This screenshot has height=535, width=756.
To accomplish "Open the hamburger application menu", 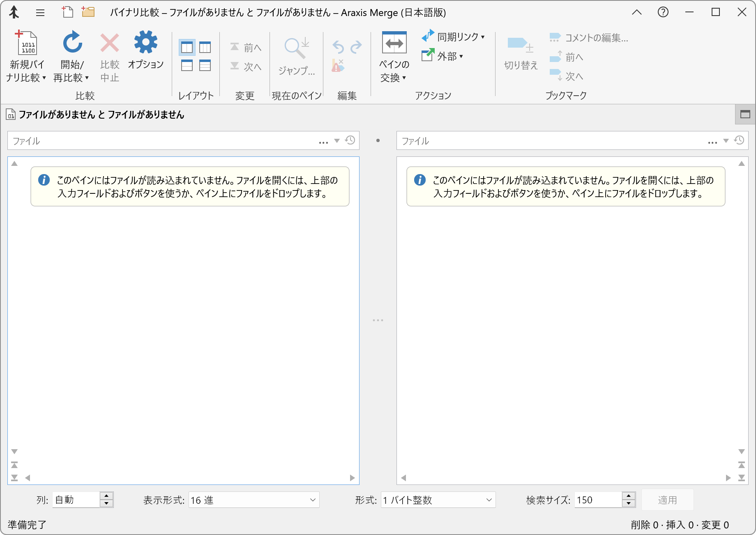I will (40, 13).
